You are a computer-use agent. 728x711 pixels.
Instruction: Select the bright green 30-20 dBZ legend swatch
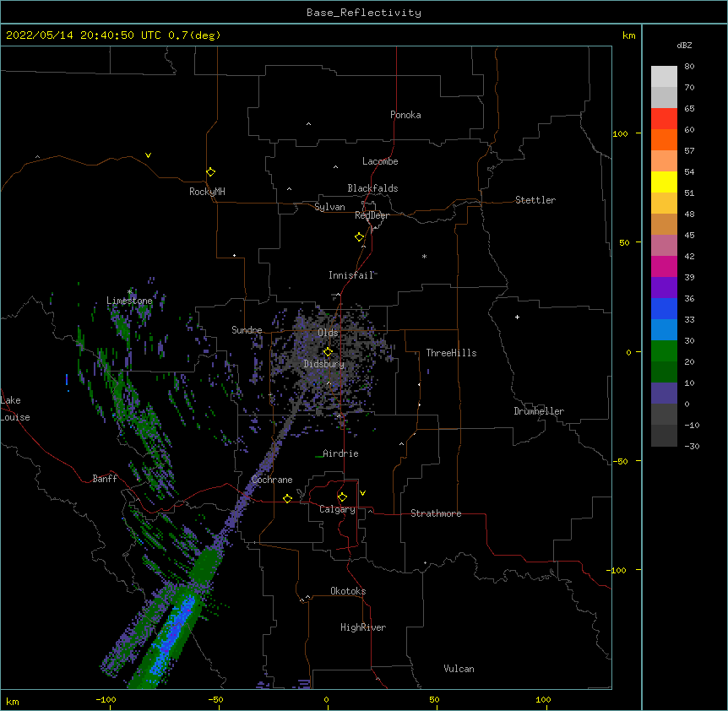point(664,351)
